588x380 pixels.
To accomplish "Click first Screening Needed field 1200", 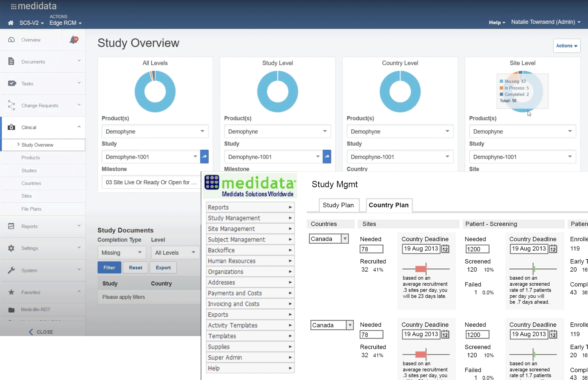I will coord(477,249).
